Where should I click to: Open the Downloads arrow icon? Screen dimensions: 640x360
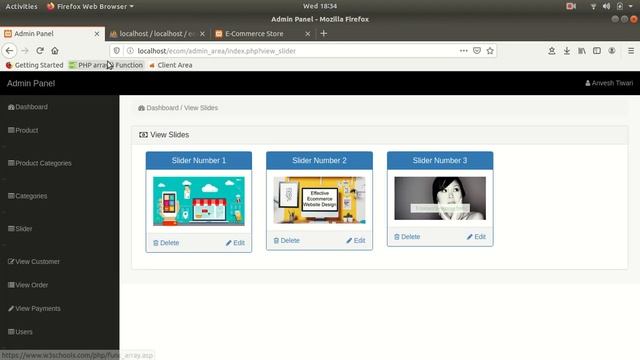[567, 51]
